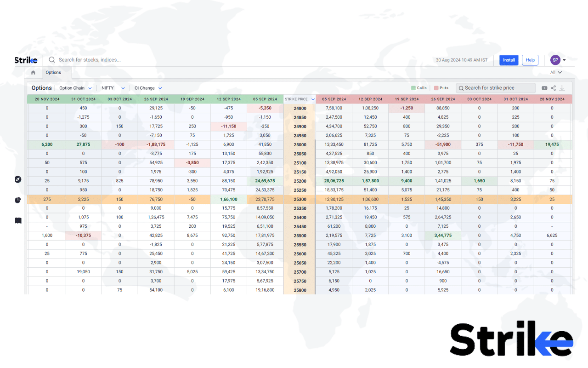Click the STRIKE PRICE column sort toggle
The width and height of the screenshot is (588, 368).
coord(313,98)
